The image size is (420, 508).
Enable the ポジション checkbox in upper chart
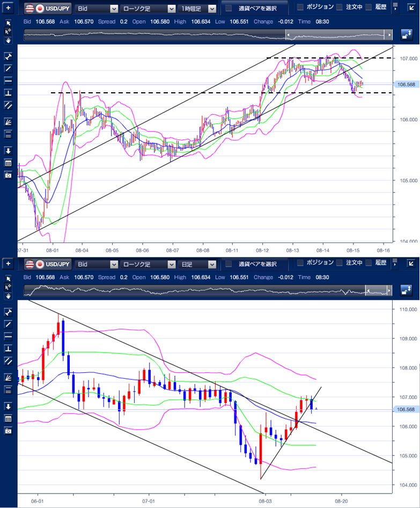point(300,8)
